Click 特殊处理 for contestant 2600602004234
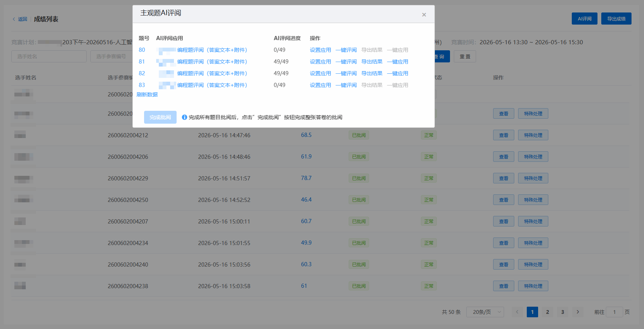The image size is (644, 329). (533, 243)
